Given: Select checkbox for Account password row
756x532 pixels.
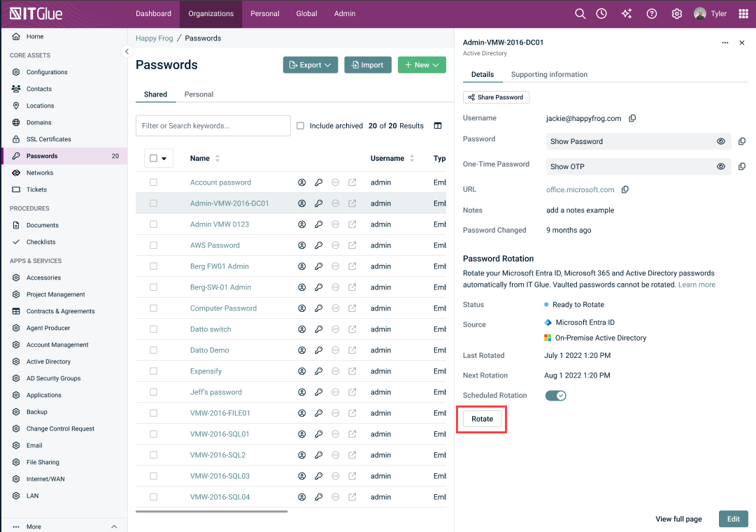Looking at the screenshot, I should pyautogui.click(x=153, y=182).
